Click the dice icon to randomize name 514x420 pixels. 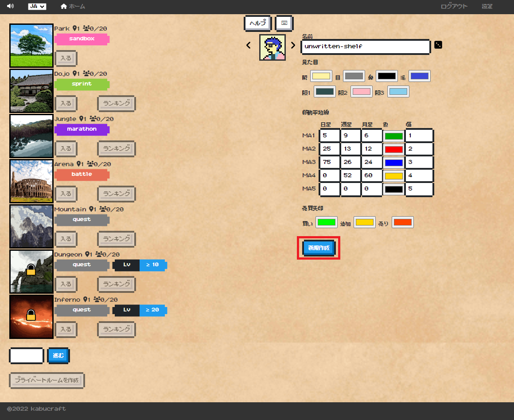point(438,45)
